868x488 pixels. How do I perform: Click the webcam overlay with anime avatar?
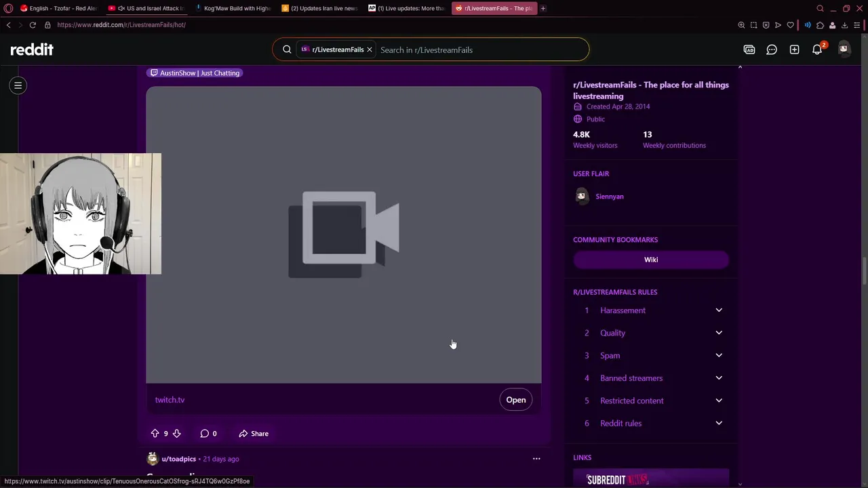81,213
